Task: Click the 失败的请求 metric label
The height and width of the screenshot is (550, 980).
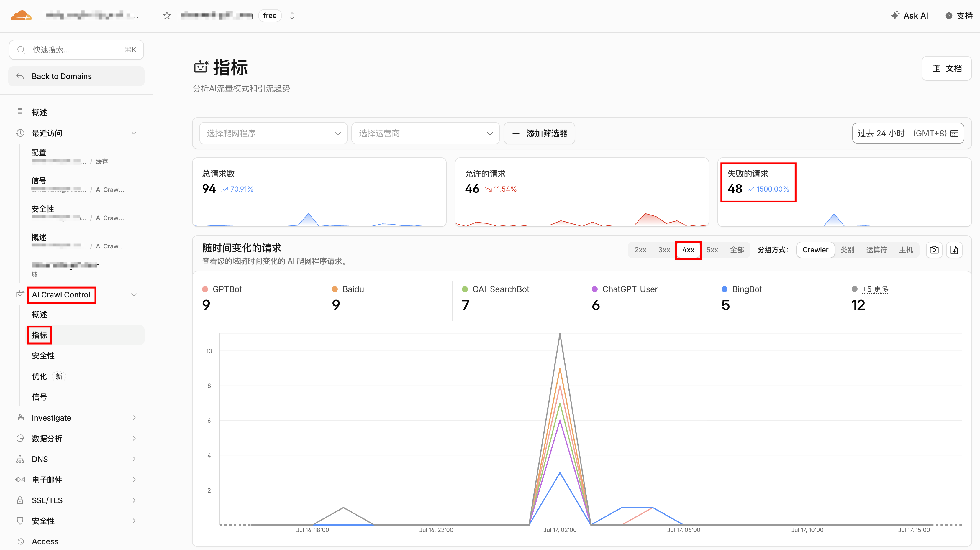Action: click(748, 174)
